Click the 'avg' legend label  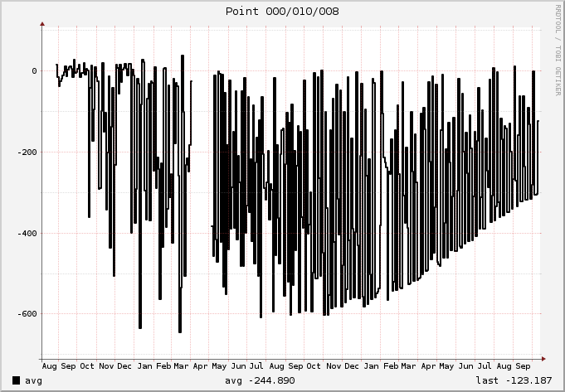33,380
